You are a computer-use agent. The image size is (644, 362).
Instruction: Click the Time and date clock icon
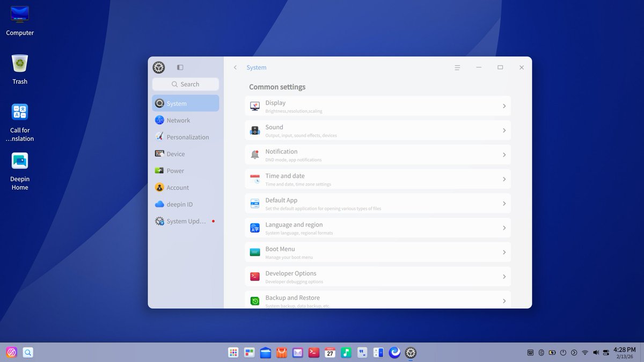coord(254,179)
